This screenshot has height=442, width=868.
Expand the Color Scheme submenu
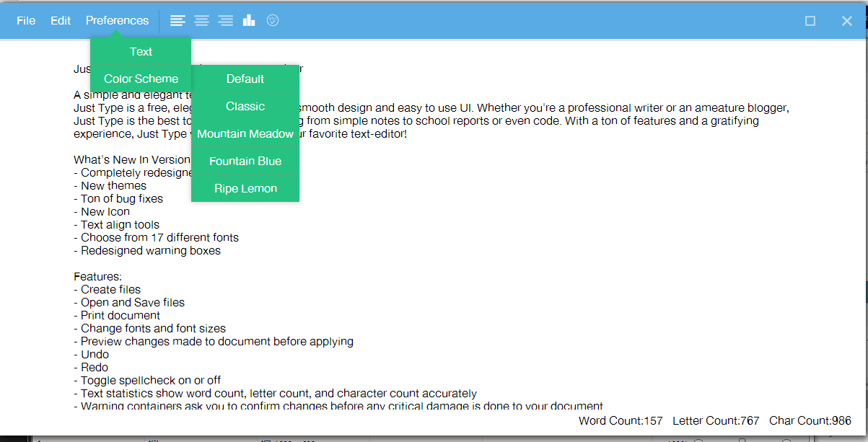(x=141, y=79)
